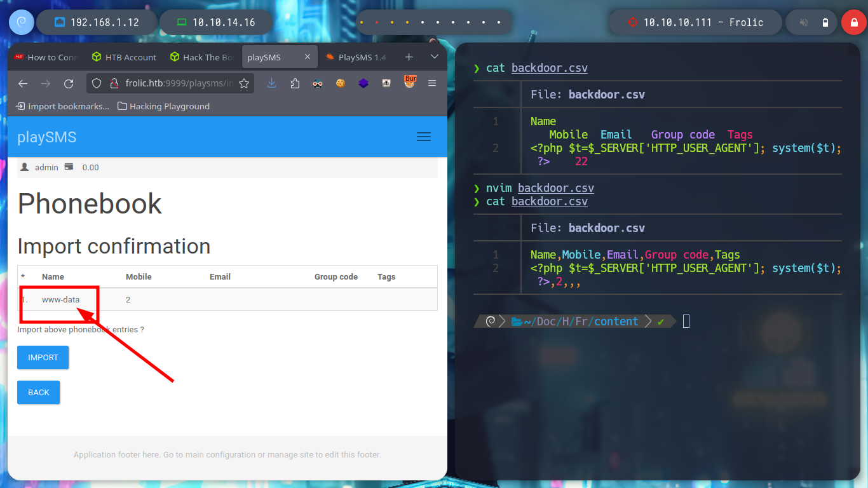Click the target 10.10.10.111 Frolic widget

click(x=695, y=22)
